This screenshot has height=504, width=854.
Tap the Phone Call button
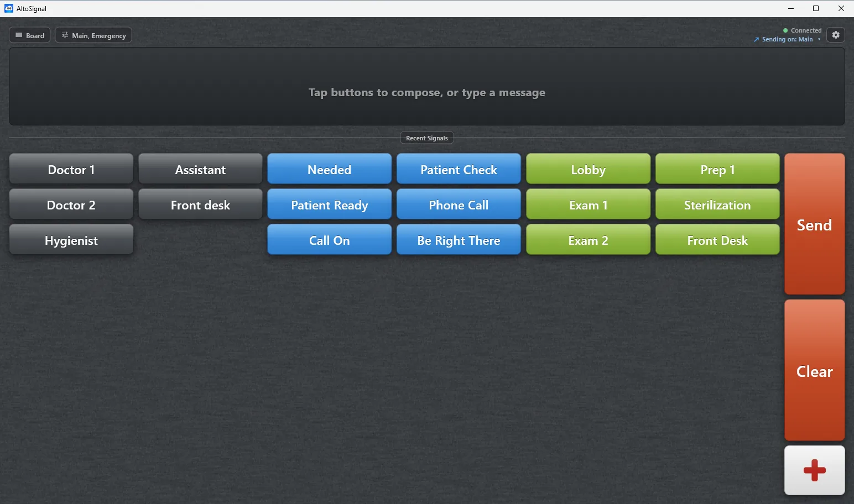click(x=459, y=204)
